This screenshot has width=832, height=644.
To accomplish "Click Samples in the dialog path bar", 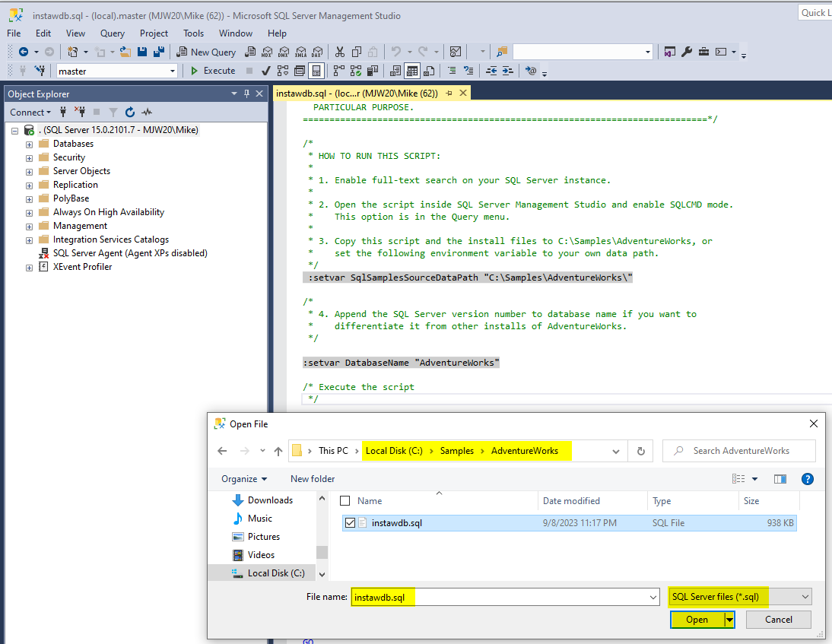I will [457, 451].
